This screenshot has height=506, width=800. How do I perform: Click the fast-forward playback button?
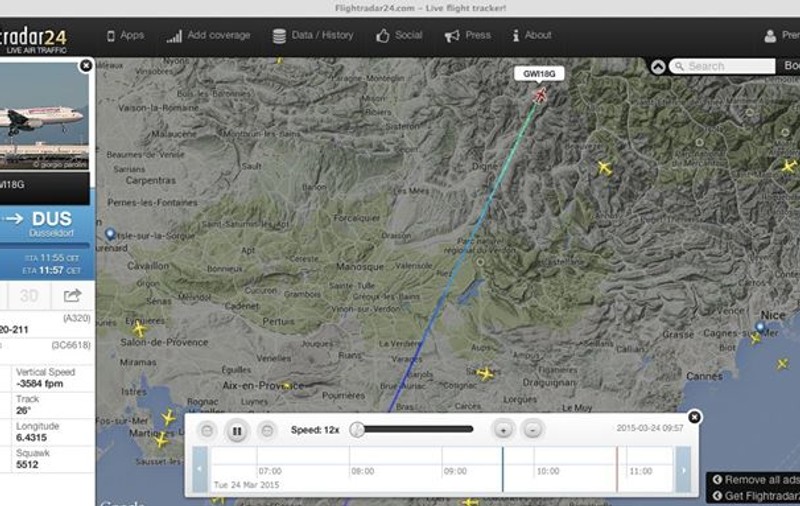coord(267,431)
